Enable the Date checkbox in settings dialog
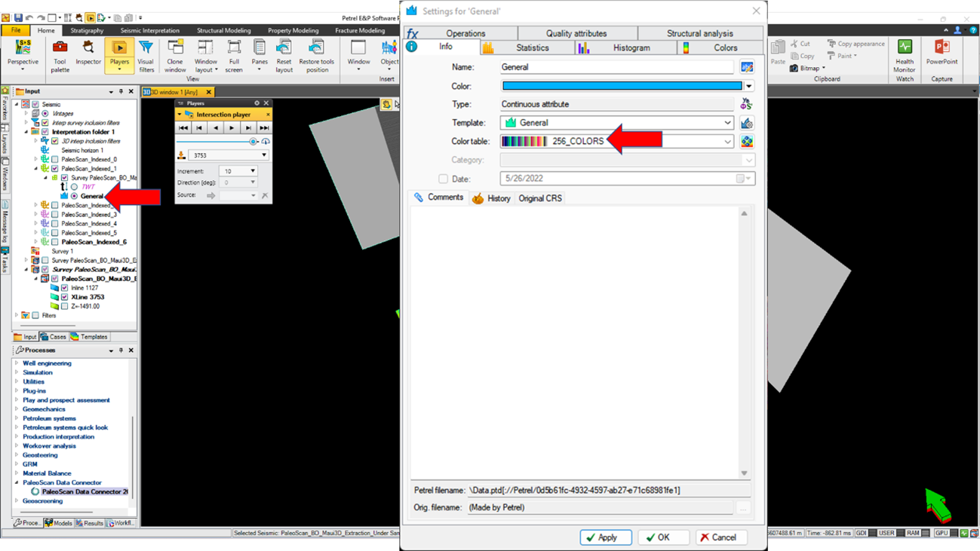The height and width of the screenshot is (551, 980). [443, 179]
